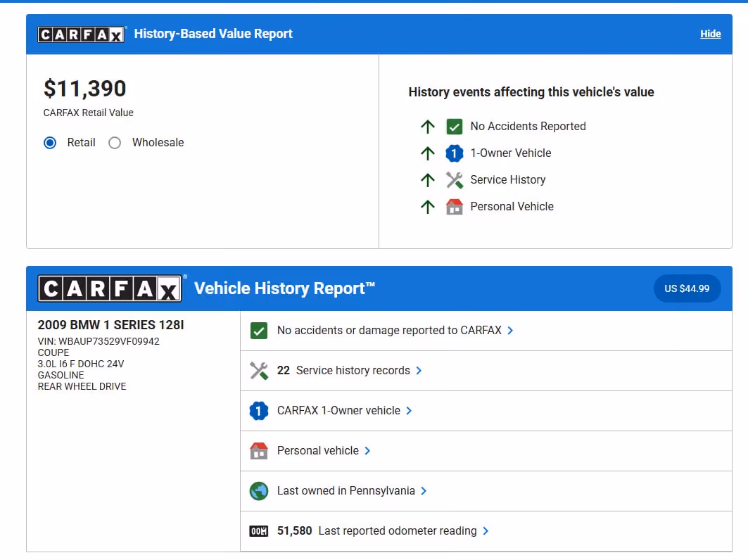Click the up arrow next to Personal Vehicle
748x560 pixels.
tap(428, 207)
